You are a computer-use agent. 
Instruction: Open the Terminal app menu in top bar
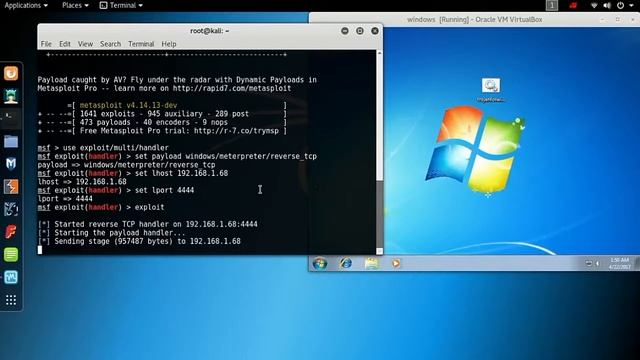(x=121, y=5)
